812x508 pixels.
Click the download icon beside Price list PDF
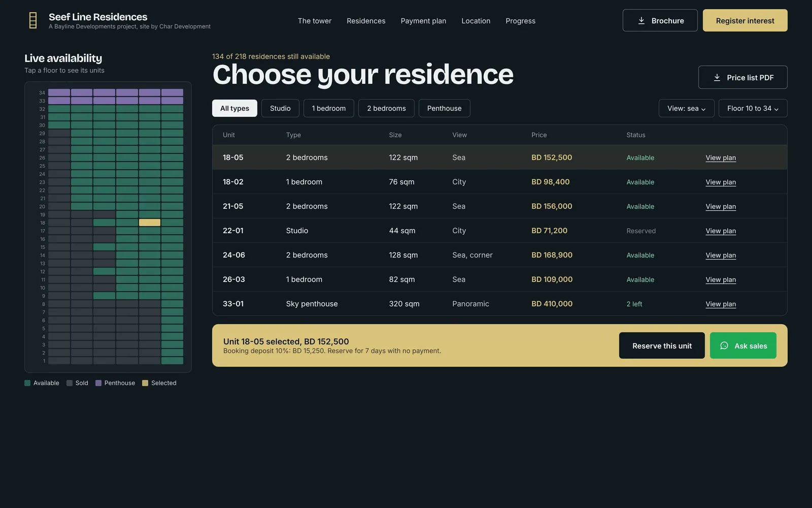[x=717, y=77]
